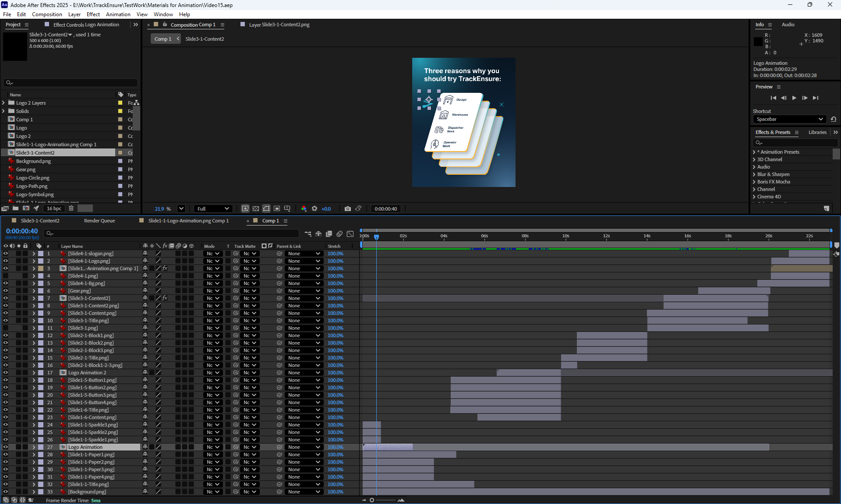Delete selected project item with trash icon

coord(71,208)
